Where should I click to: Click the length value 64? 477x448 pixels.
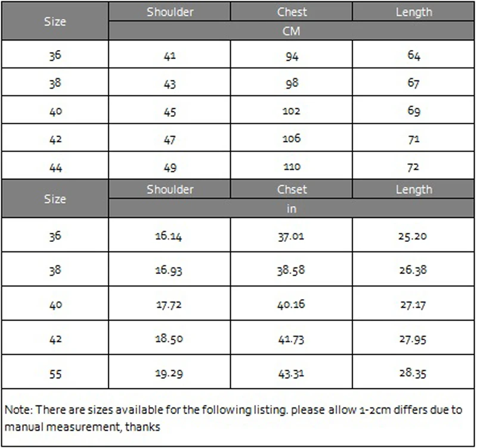click(x=413, y=55)
